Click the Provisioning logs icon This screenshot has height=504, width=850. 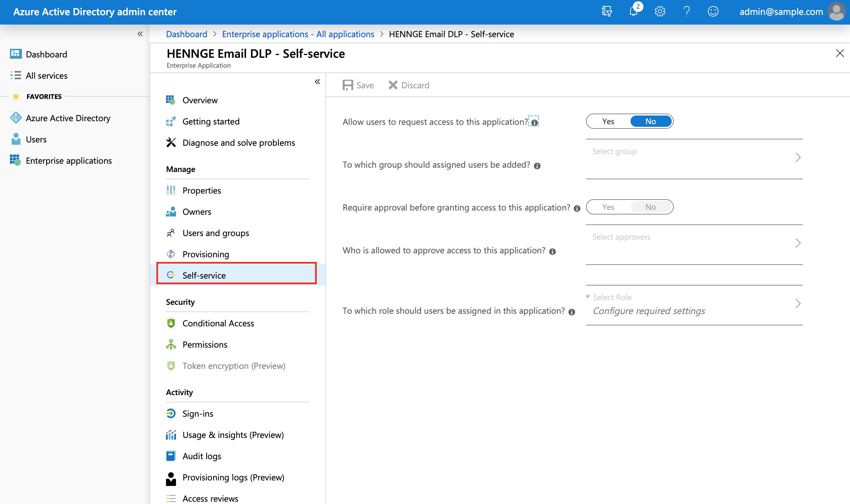tap(171, 479)
